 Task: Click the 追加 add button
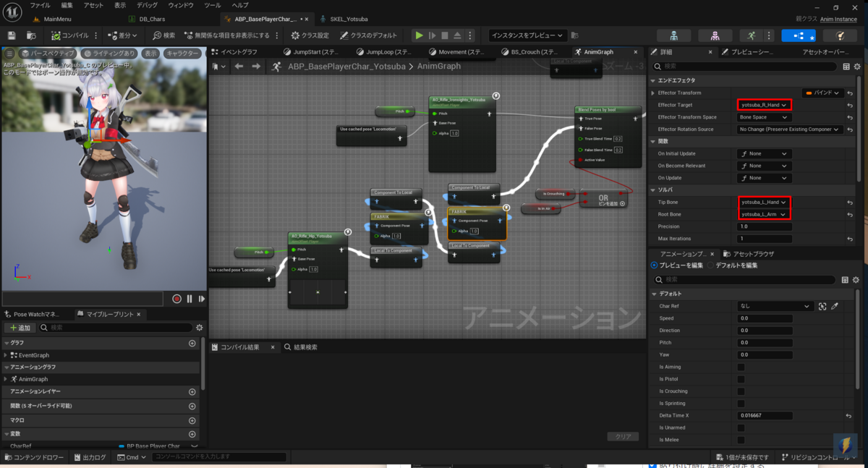(20, 328)
